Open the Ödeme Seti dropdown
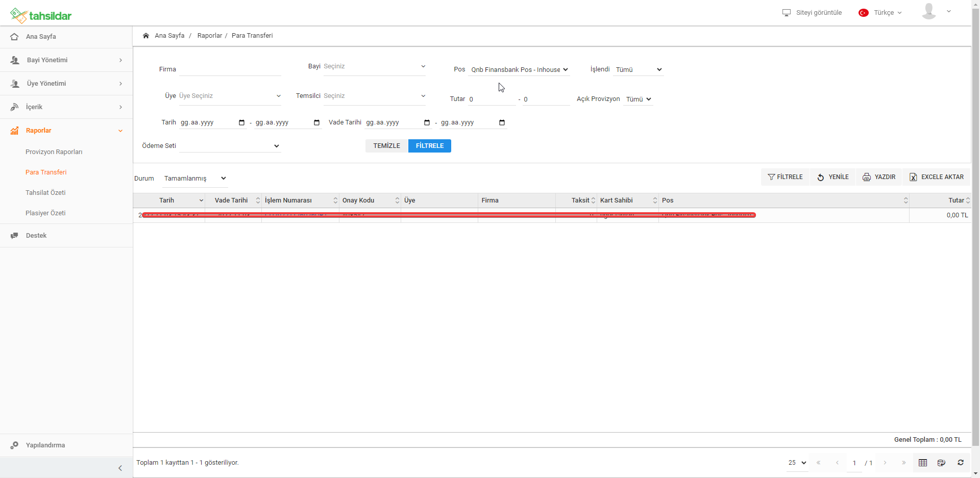The height and width of the screenshot is (478, 980). pyautogui.click(x=230, y=146)
